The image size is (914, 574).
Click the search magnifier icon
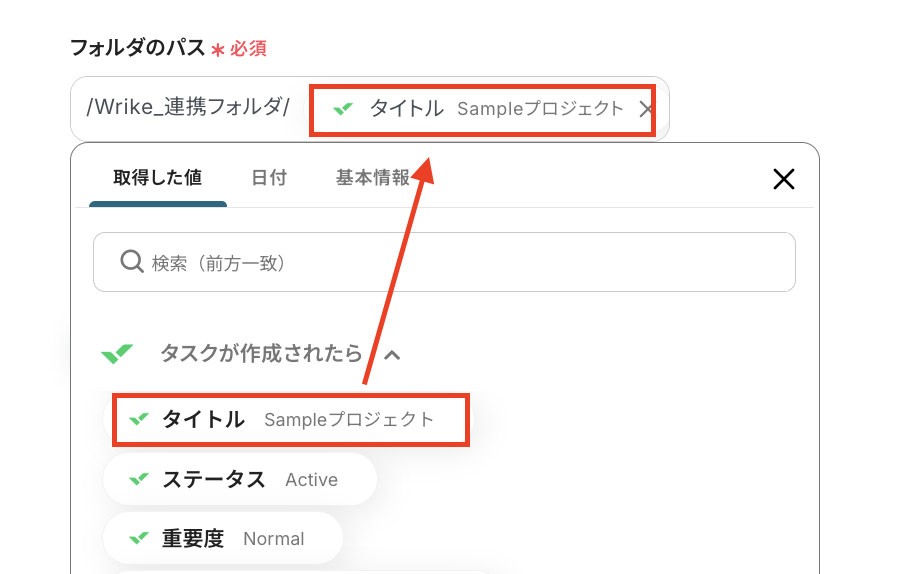pos(132,262)
